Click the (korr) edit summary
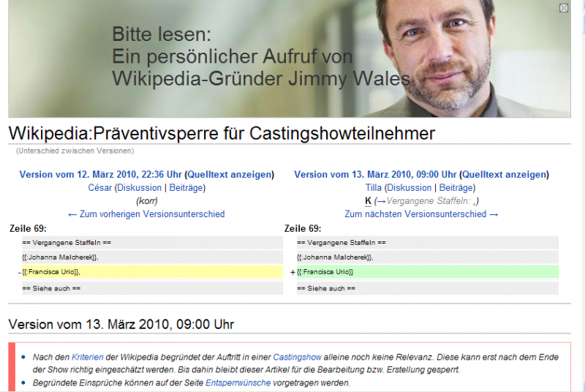Viewport: 585px width, 392px height. point(147,201)
